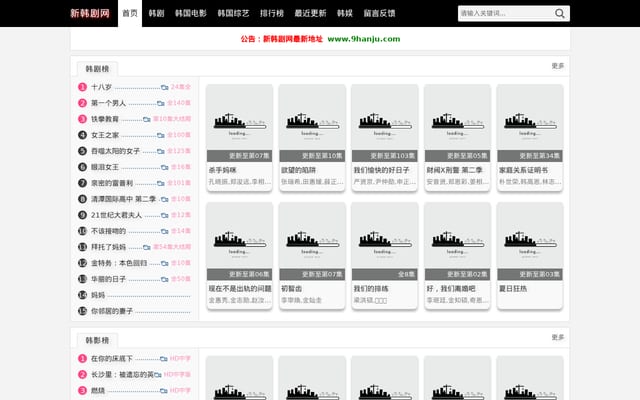Click the rank 4 badge beside 女王之家
The height and width of the screenshot is (400, 640).
click(x=82, y=135)
